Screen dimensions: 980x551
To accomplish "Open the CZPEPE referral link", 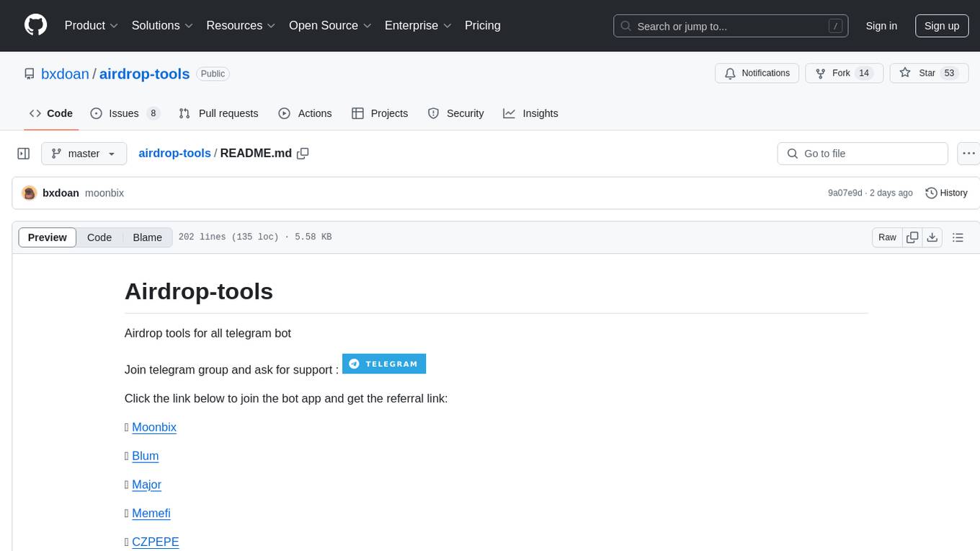I will click(156, 542).
